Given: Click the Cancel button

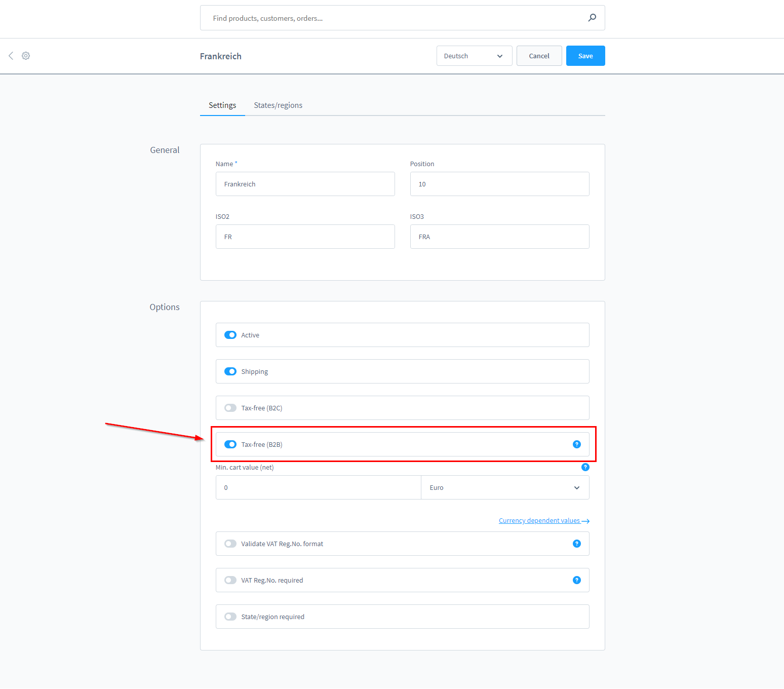Looking at the screenshot, I should pos(539,56).
